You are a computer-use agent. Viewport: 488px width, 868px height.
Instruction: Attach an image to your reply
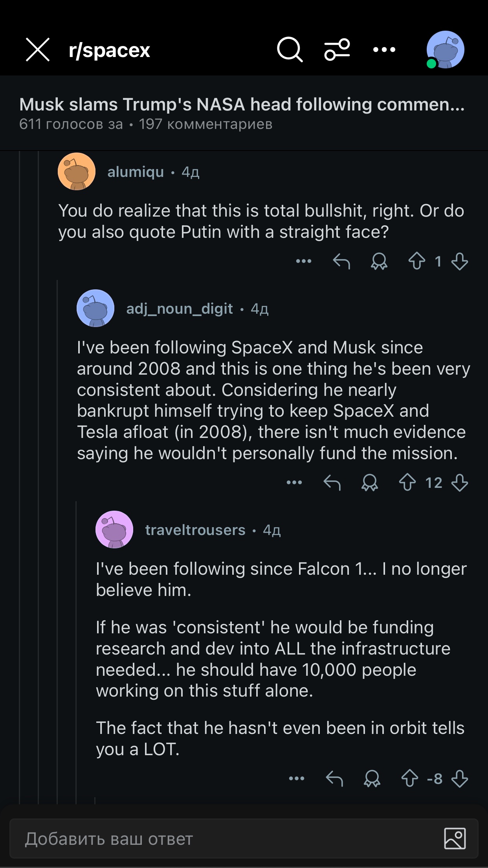[455, 839]
